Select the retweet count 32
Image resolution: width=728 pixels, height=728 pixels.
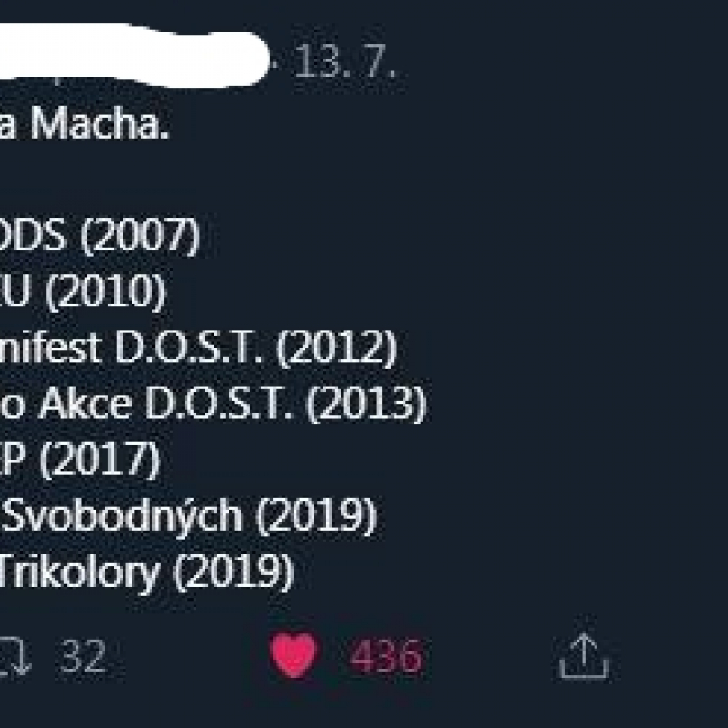[x=83, y=656]
